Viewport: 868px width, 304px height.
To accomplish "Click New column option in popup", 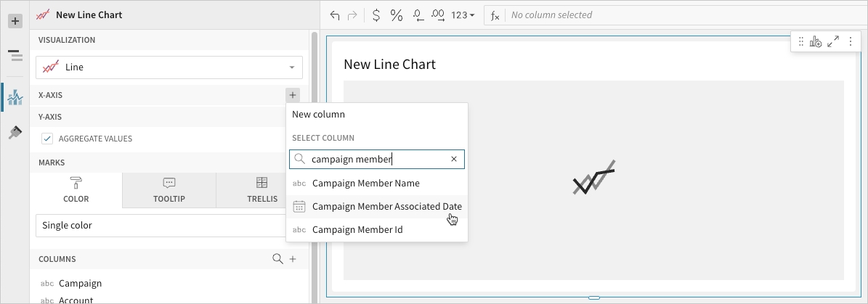I will 318,115.
